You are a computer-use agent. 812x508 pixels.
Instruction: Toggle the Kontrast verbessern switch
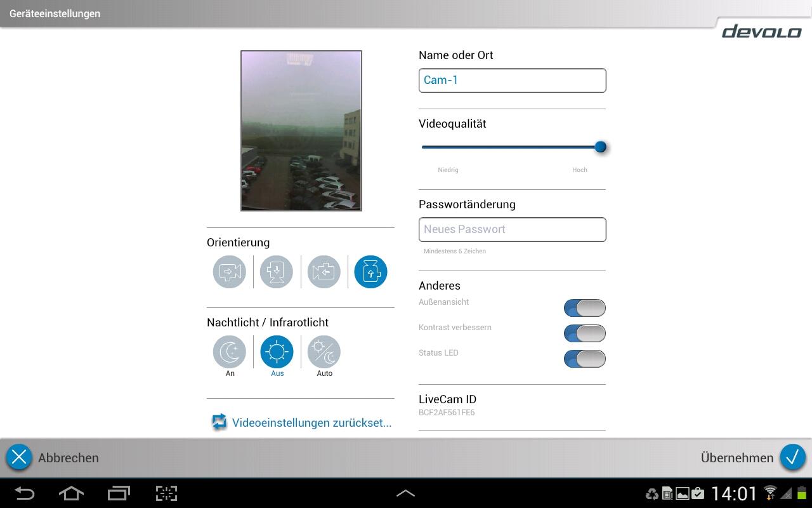(x=585, y=333)
